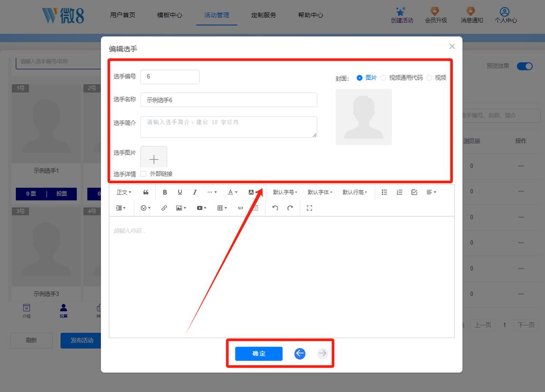Screen dimensions: 545x392
Task: Click the cover avatar placeholder image
Action: point(364,117)
